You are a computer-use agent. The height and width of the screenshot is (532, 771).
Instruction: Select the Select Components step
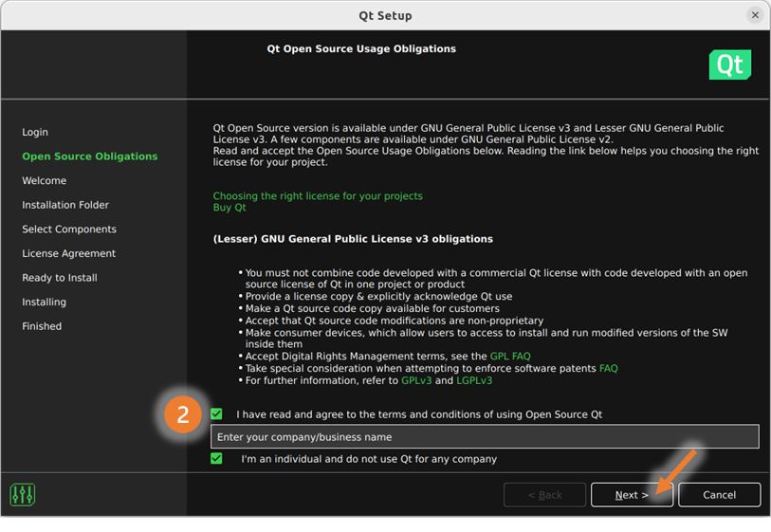(x=69, y=229)
